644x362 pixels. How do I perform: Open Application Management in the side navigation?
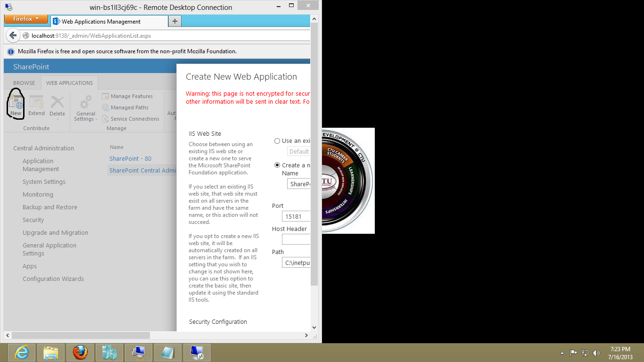(x=41, y=165)
